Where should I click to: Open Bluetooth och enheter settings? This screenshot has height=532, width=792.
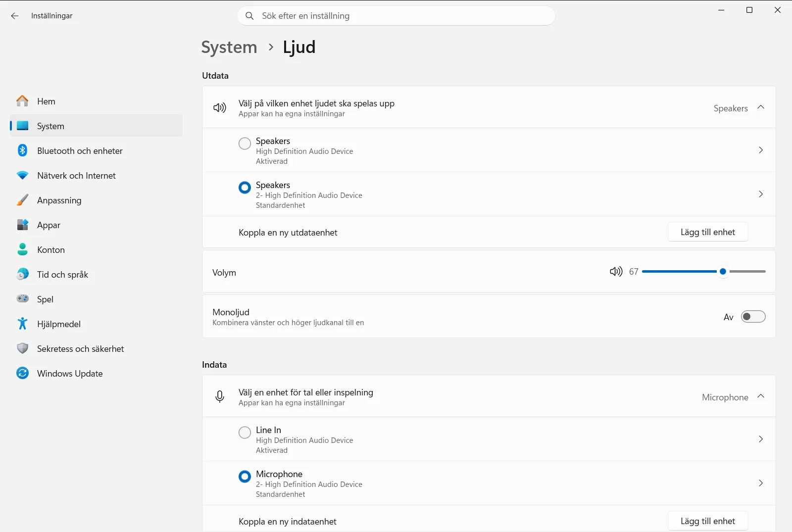click(x=96, y=150)
